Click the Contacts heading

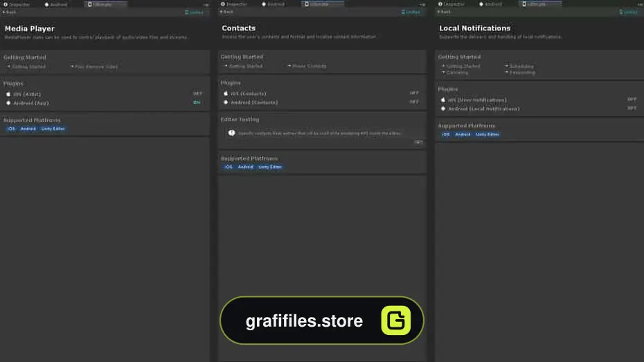point(239,28)
